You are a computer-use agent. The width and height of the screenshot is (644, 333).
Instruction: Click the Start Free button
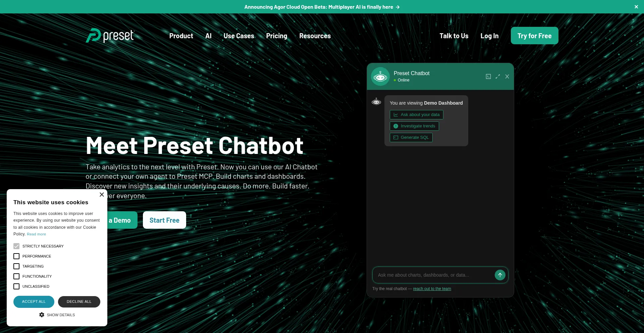pyautogui.click(x=164, y=220)
